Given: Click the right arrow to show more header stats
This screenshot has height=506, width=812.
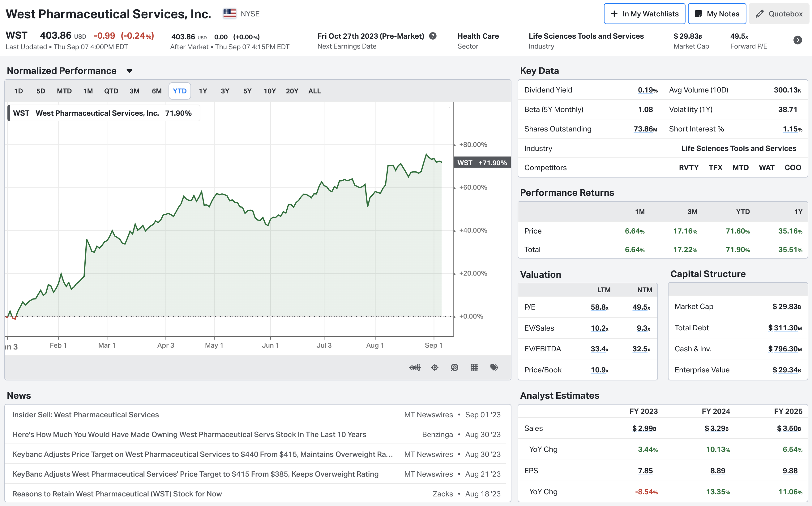Looking at the screenshot, I should (x=797, y=40).
